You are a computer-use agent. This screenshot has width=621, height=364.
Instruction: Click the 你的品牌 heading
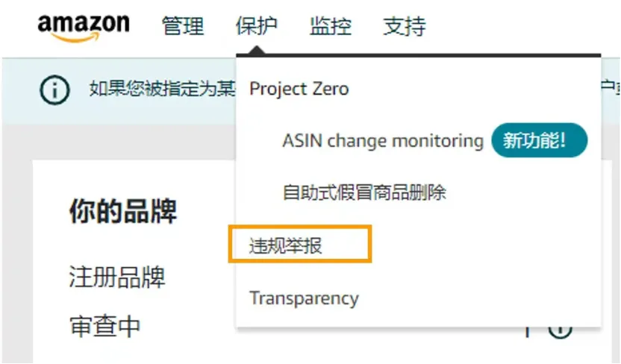123,211
